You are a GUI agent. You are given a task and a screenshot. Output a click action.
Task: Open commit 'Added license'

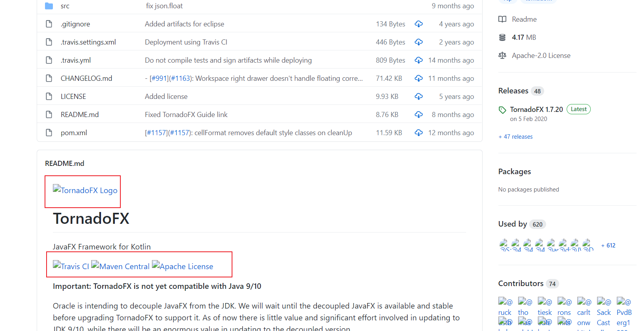pos(166,97)
